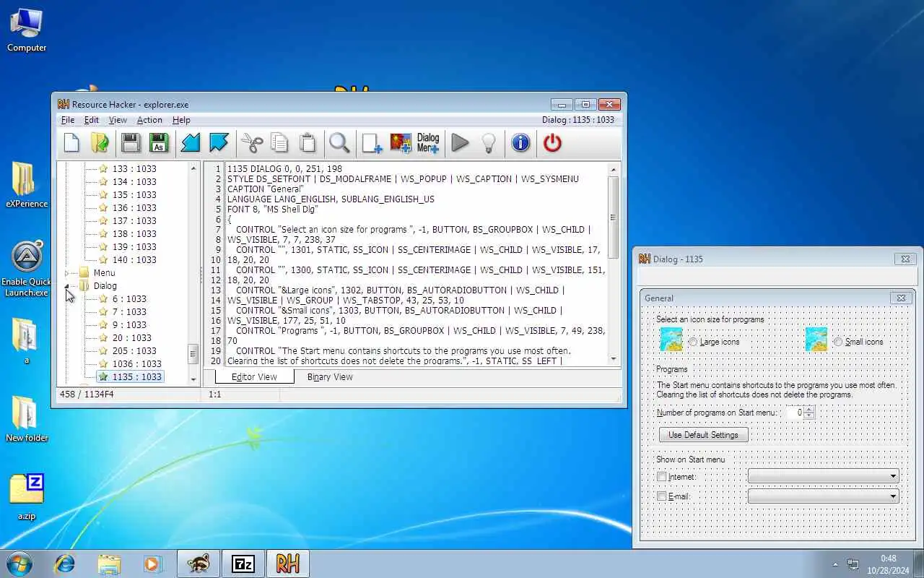Compile script with the play icon
This screenshot has height=578, width=924.
(x=460, y=143)
